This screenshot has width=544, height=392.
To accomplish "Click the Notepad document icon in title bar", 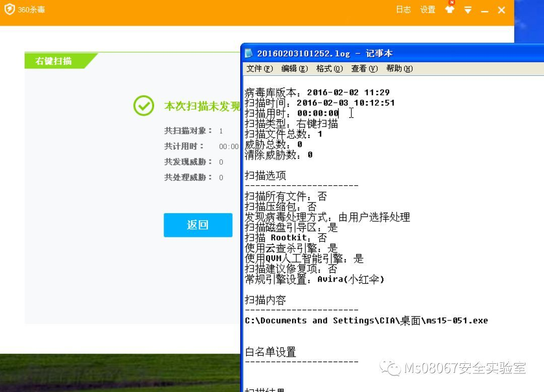I will [248, 53].
